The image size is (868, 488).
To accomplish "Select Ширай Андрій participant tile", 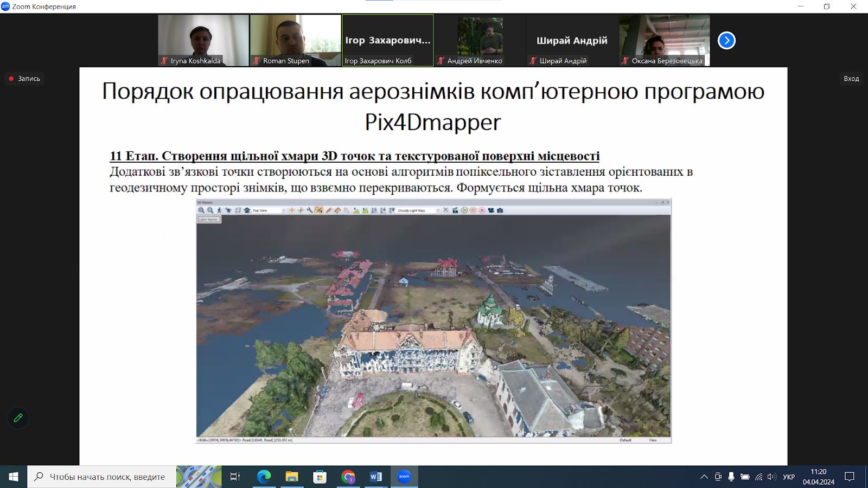I will point(572,41).
